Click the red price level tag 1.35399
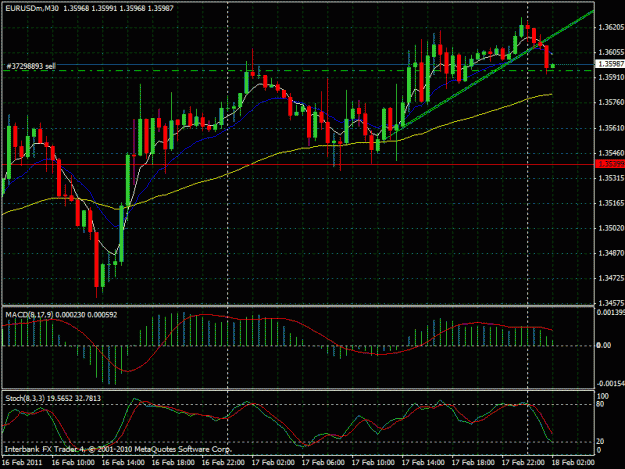This screenshot has height=469, width=625. pyautogui.click(x=610, y=164)
